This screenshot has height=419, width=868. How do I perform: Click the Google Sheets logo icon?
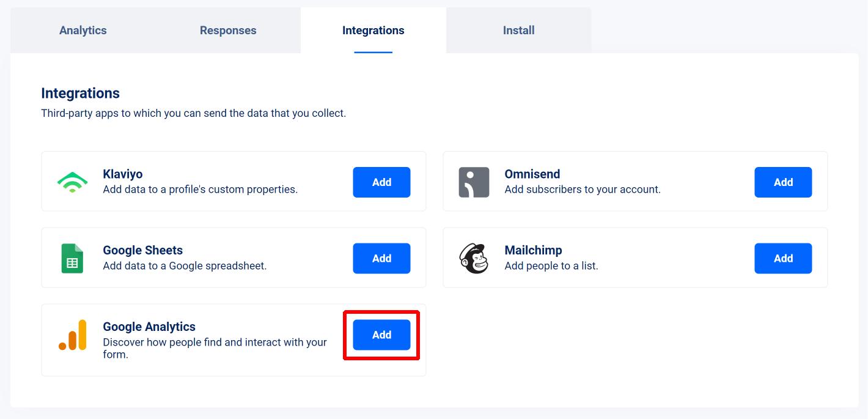point(72,258)
